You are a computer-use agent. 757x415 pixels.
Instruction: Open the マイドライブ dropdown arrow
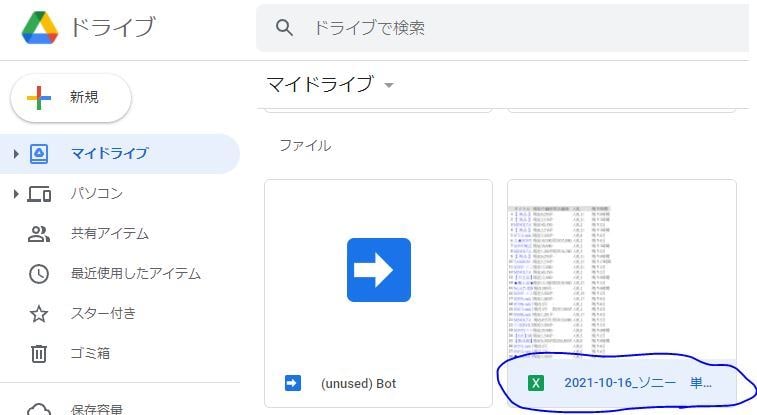pos(389,85)
